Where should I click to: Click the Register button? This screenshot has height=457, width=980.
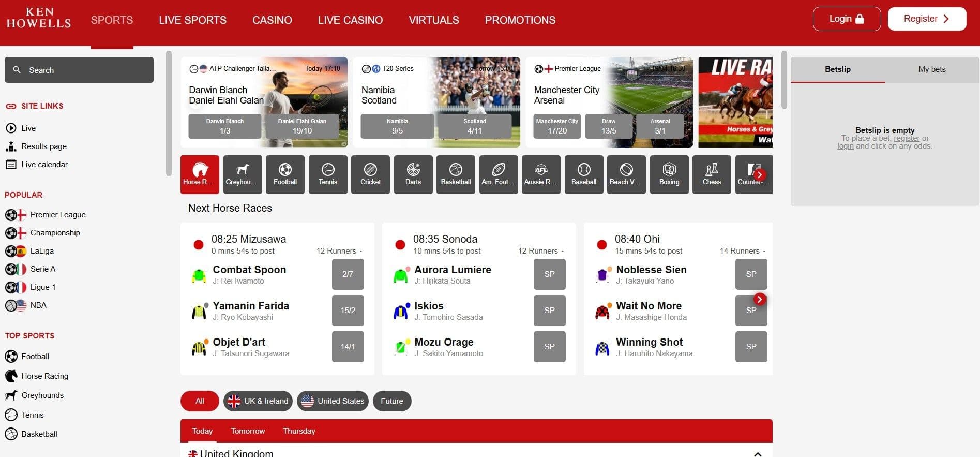pos(927,19)
